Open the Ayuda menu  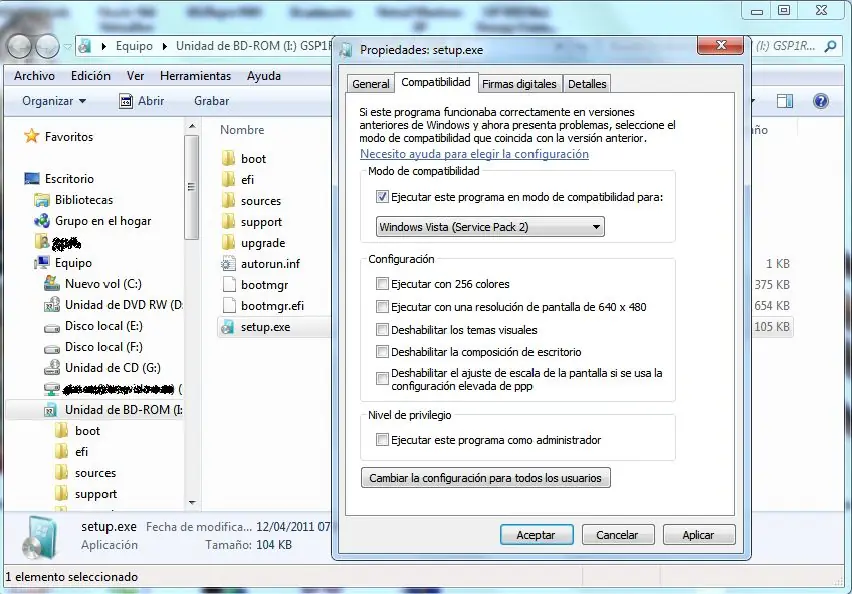coord(264,76)
